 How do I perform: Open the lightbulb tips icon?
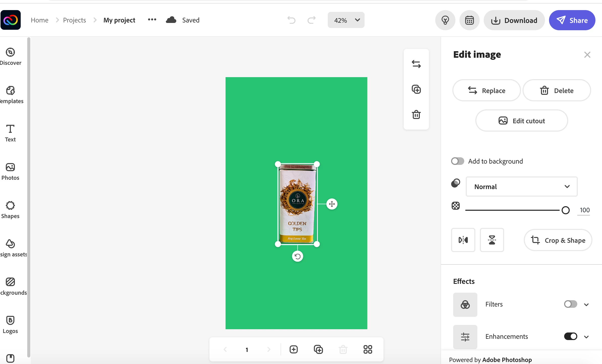coord(445,20)
